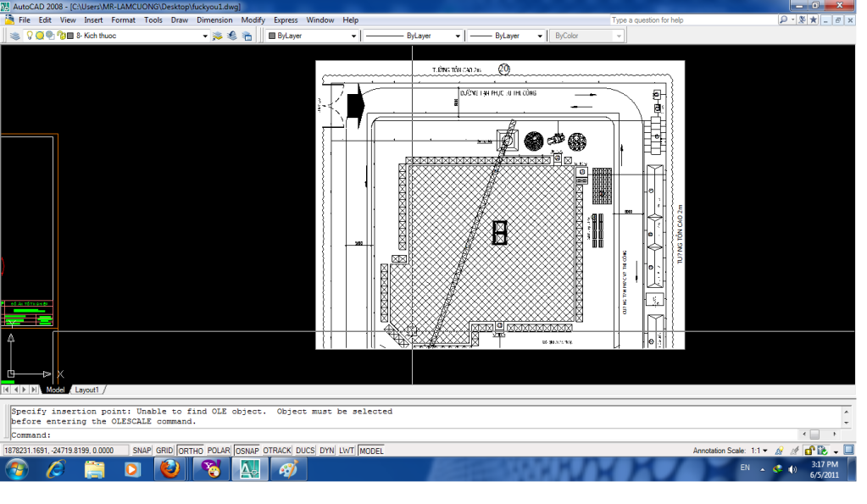This screenshot has height=504, width=867.
Task: Open the Format menu
Action: pyautogui.click(x=123, y=19)
